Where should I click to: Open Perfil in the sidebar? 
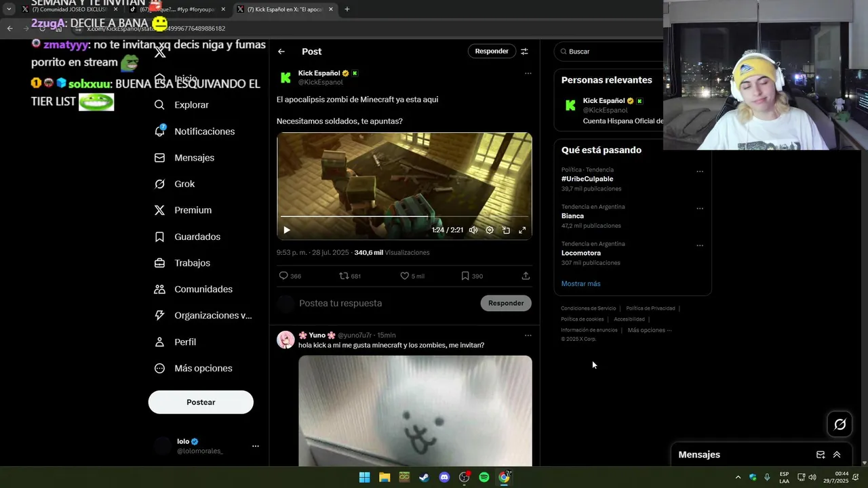click(175, 342)
